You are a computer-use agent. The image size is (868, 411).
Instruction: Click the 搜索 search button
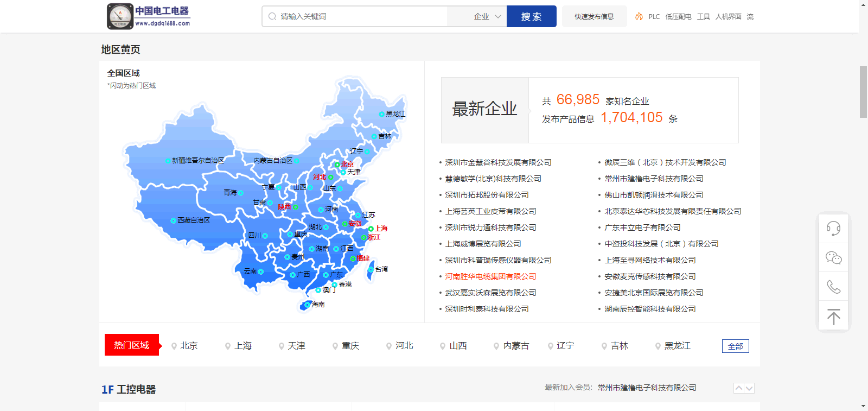click(x=531, y=17)
